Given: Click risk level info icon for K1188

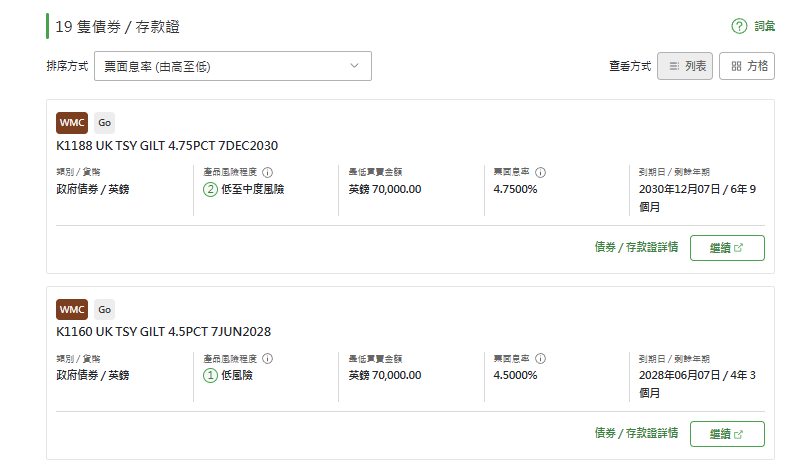Looking at the screenshot, I should [x=268, y=172].
